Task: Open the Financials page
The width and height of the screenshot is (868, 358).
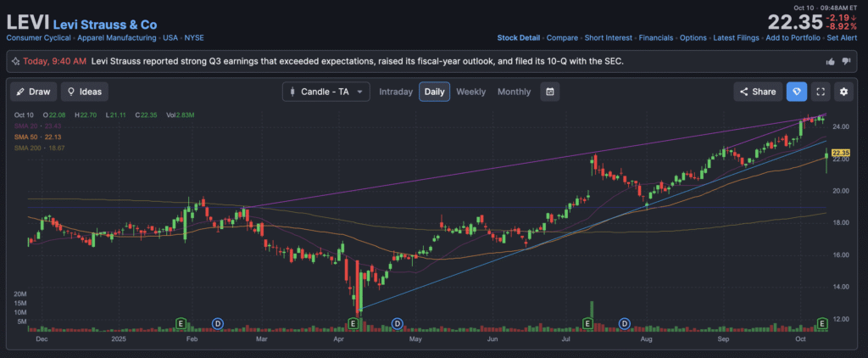Action: click(x=655, y=38)
